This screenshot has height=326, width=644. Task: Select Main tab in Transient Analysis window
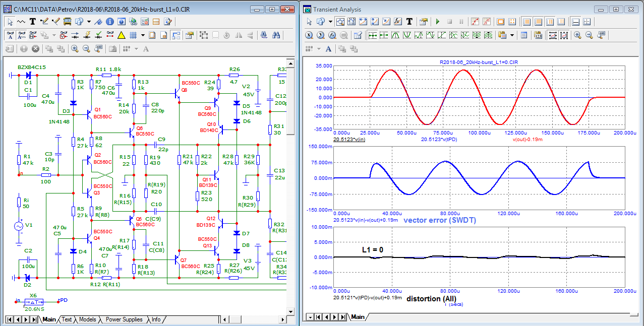click(358, 317)
